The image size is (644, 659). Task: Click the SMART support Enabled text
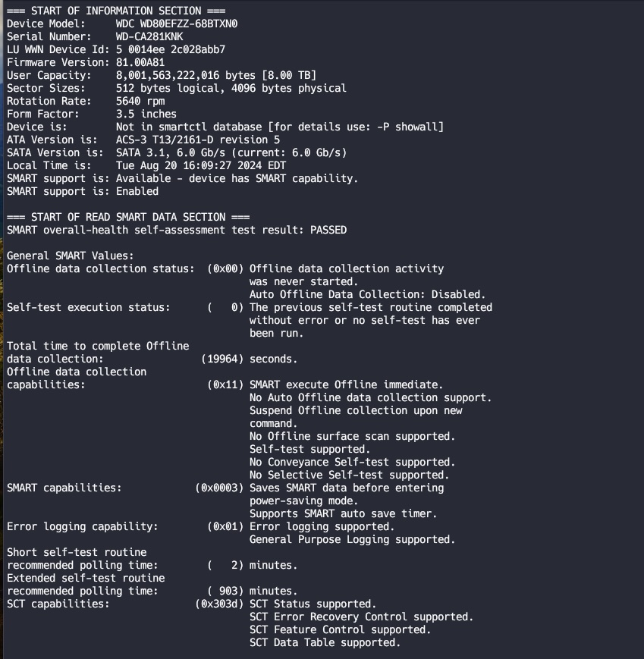point(137,191)
